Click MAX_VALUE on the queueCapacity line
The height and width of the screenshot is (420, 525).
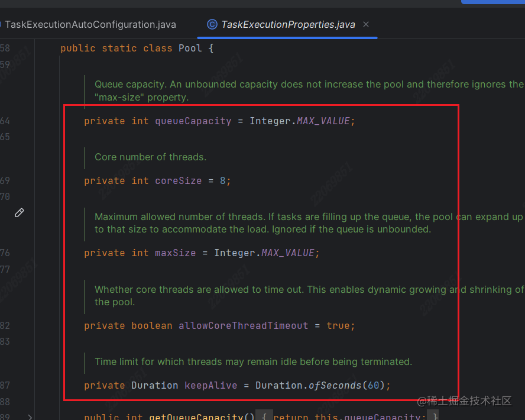pos(324,121)
